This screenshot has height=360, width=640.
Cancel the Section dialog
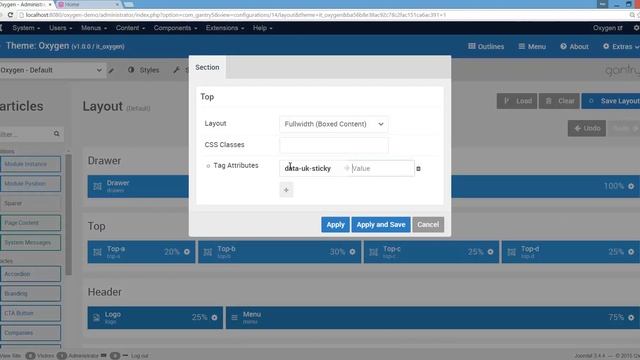(x=428, y=224)
